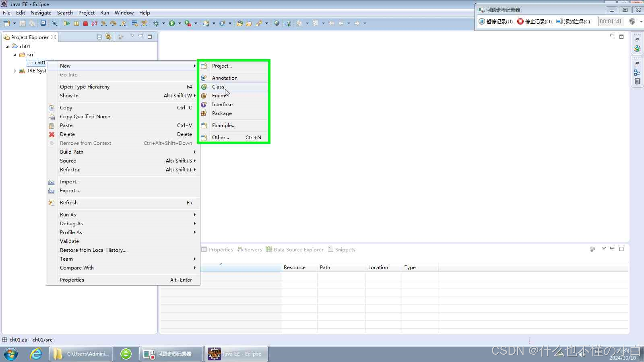Click the Resource column header

299,267
